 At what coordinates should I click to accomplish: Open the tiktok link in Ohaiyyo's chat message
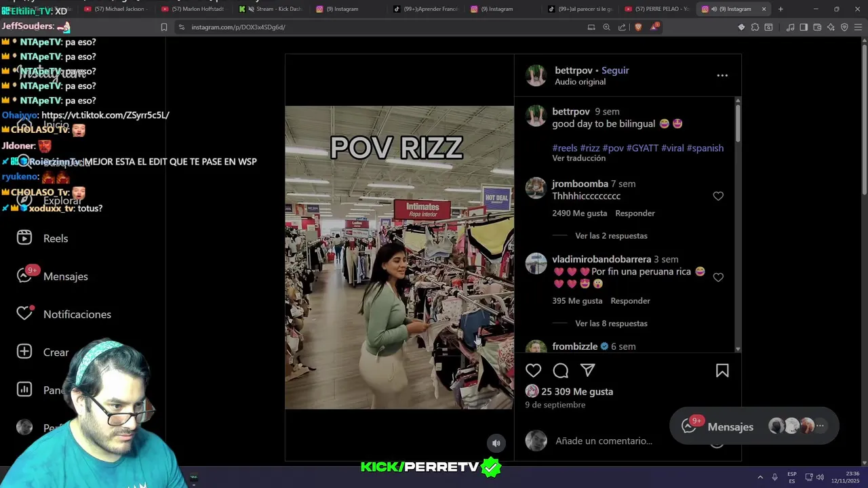point(105,115)
